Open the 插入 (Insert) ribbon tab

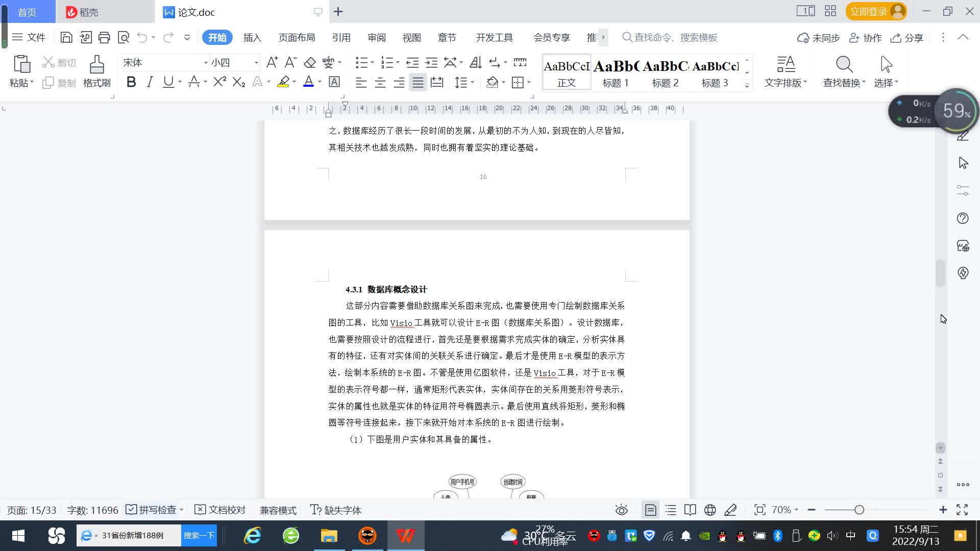252,37
